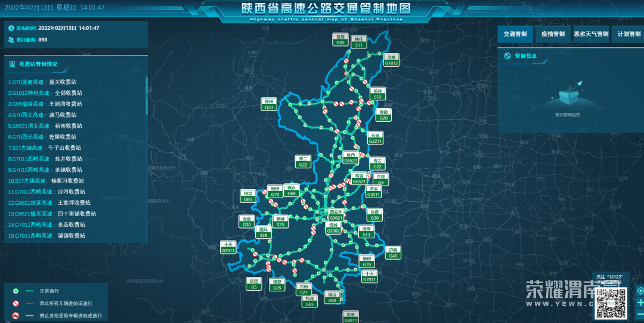This screenshot has width=644, height=323.
Task: Click the 延西 G6522 highway sign
Action: [x=351, y=158]
